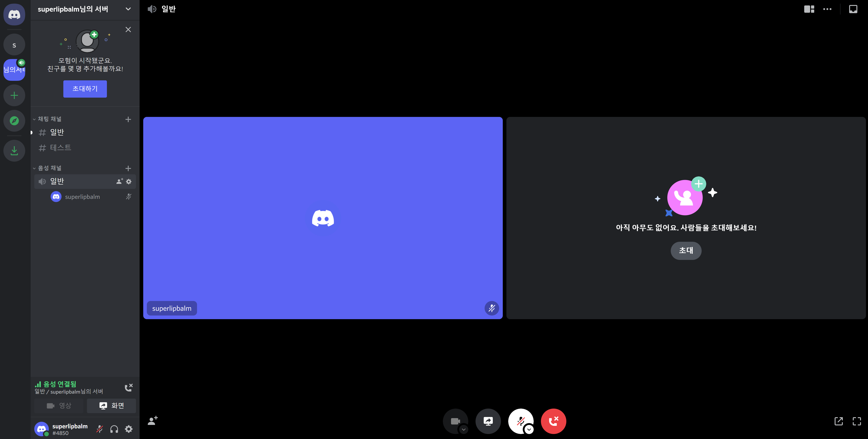Open Discord home direct messages icon
The image size is (868, 439).
14,15
